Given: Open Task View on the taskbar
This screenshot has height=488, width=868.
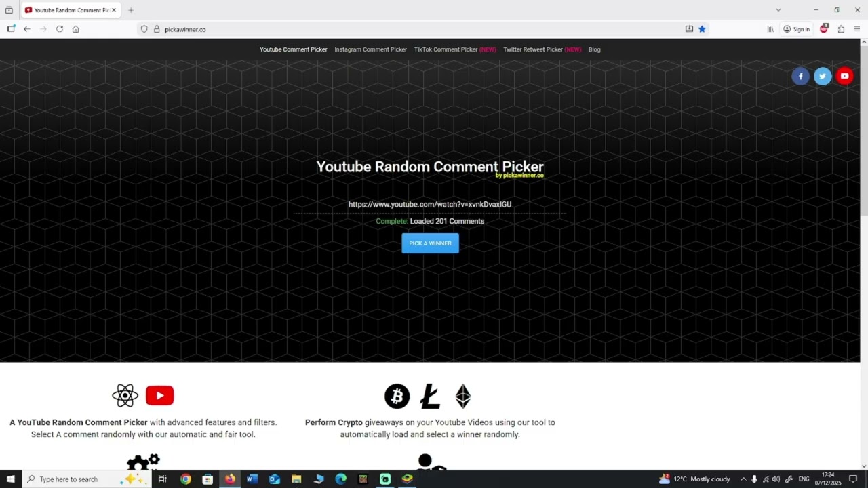Looking at the screenshot, I should (163, 479).
